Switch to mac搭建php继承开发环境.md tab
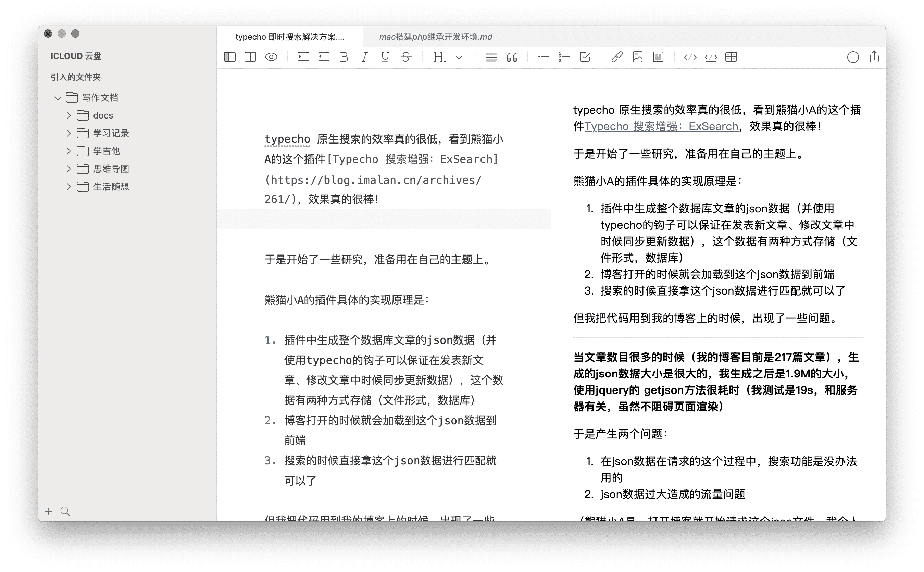Screen dimensions: 924x572 (436, 37)
